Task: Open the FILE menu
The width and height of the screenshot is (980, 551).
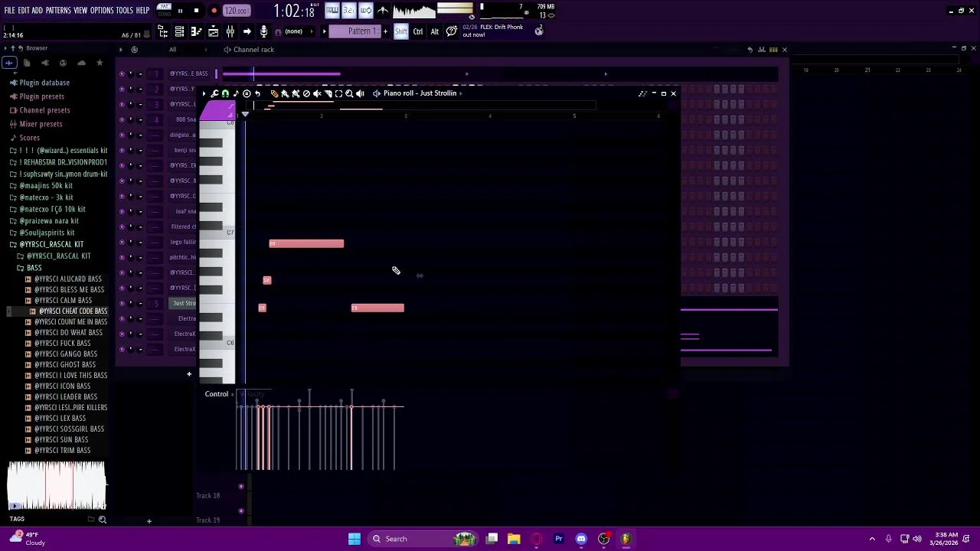Action: coord(9,11)
